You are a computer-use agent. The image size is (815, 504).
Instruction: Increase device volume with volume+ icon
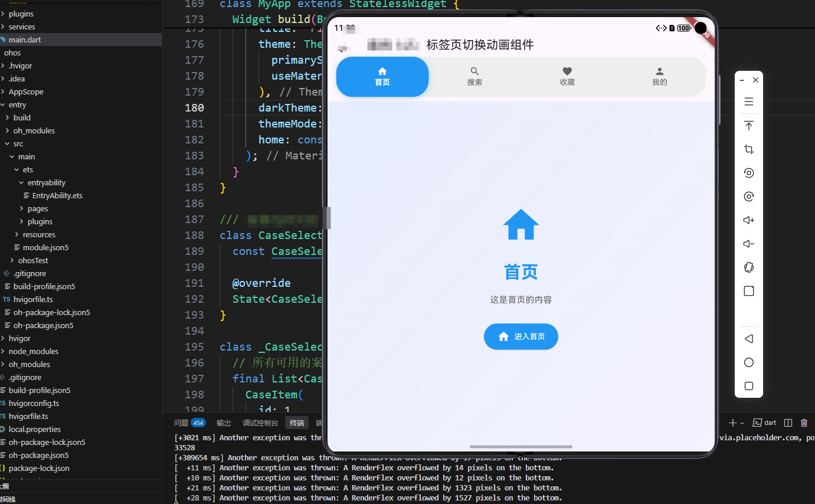(749, 220)
